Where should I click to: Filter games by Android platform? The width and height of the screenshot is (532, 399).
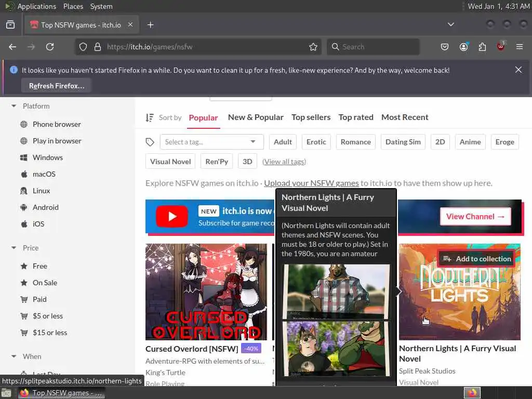coord(46,207)
